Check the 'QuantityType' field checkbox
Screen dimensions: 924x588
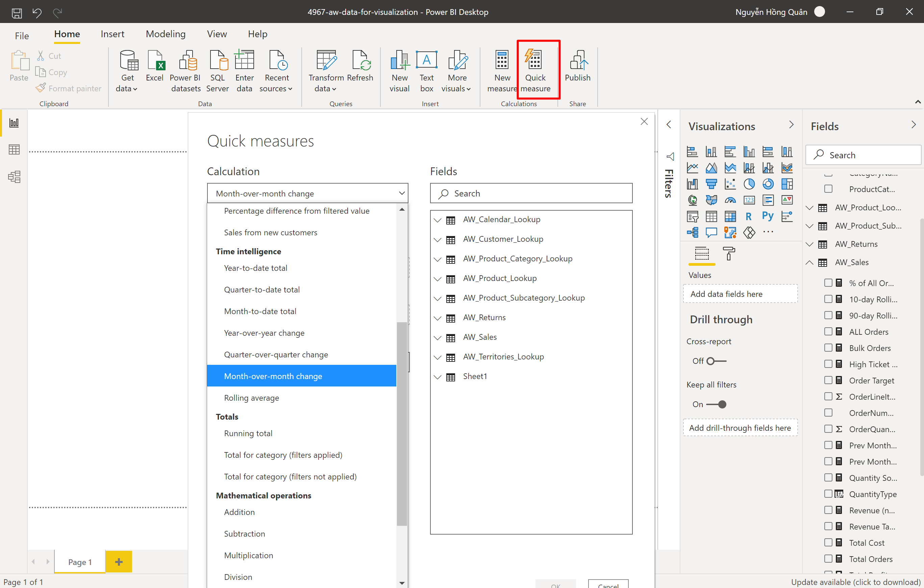coord(828,494)
